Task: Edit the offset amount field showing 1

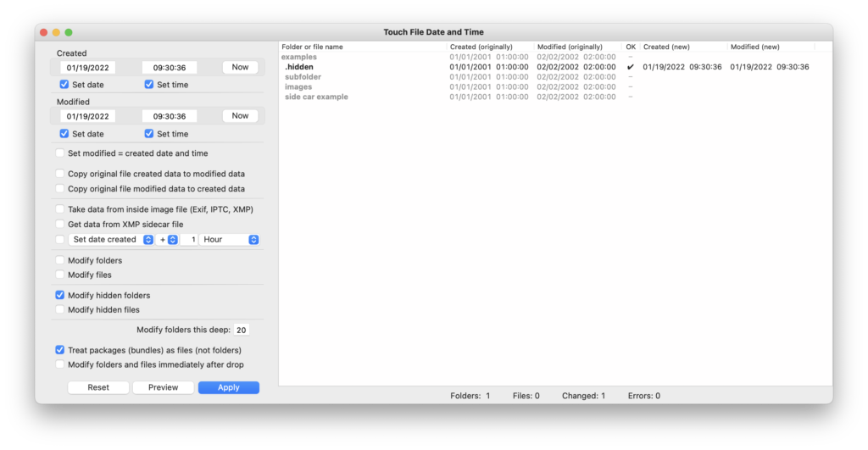Action: point(189,240)
